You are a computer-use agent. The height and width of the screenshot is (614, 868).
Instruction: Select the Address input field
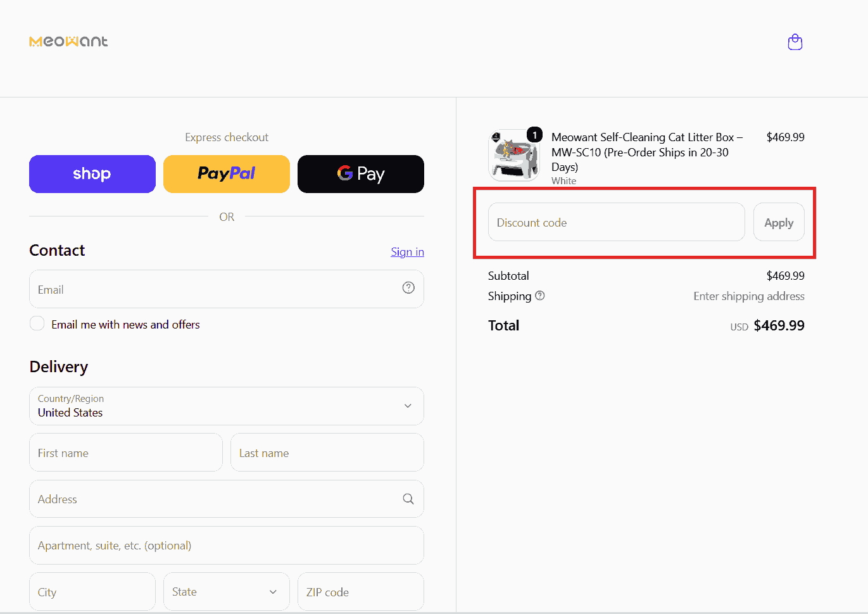pyautogui.click(x=227, y=499)
